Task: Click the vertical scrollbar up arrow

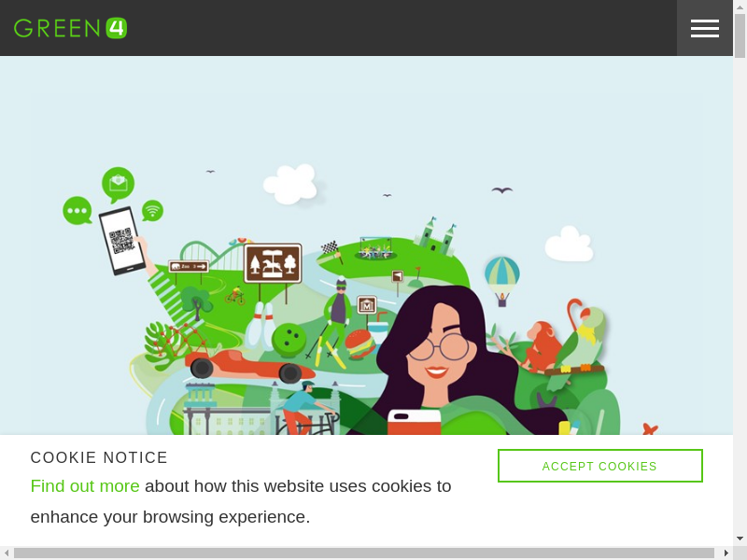Action: point(740,7)
